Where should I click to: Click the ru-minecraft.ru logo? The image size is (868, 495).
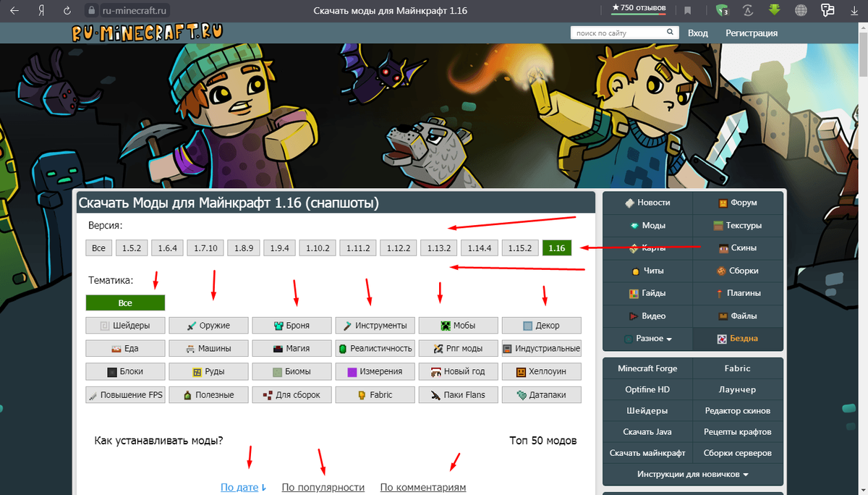pyautogui.click(x=146, y=33)
